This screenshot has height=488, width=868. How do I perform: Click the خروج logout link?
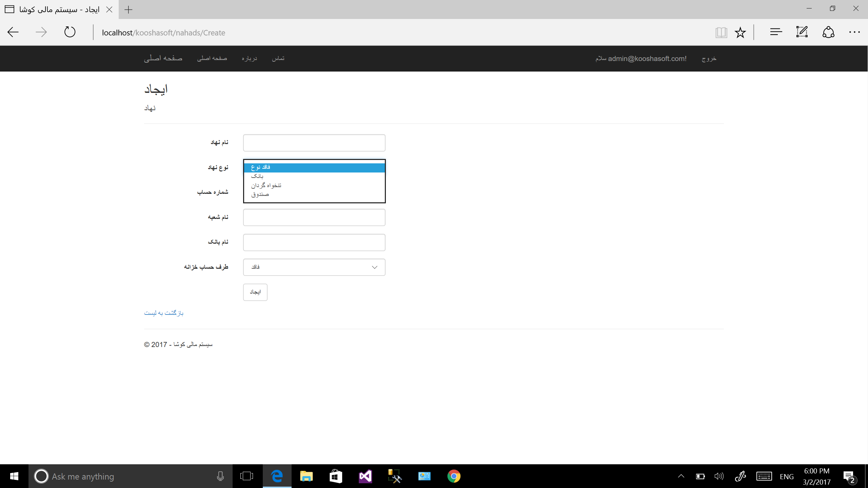709,58
